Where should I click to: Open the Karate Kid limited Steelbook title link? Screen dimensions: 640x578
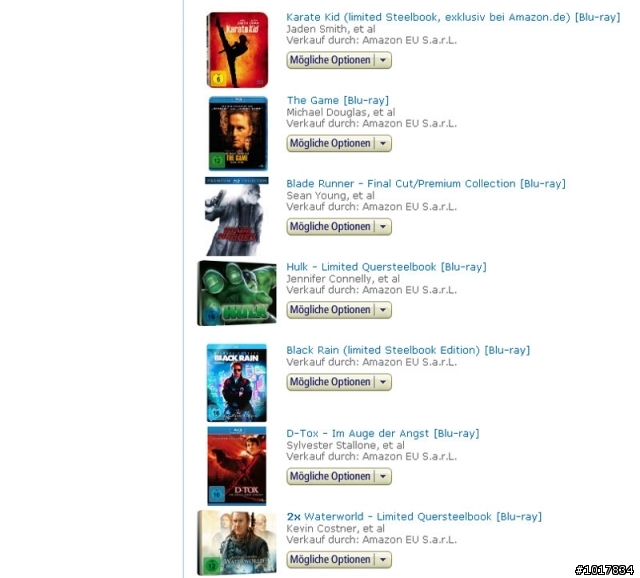(x=453, y=17)
